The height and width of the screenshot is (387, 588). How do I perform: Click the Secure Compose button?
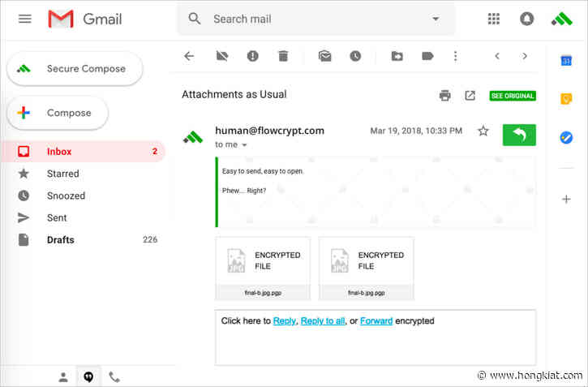point(75,69)
